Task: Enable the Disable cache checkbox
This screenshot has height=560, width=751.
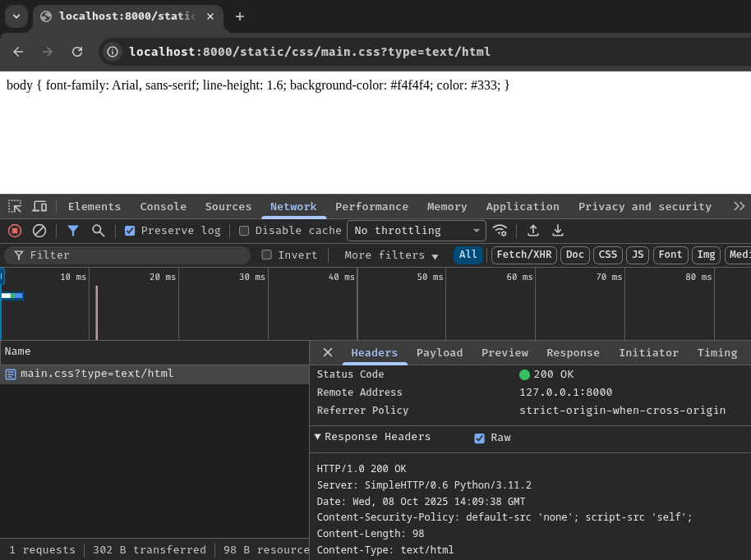Action: pos(244,231)
